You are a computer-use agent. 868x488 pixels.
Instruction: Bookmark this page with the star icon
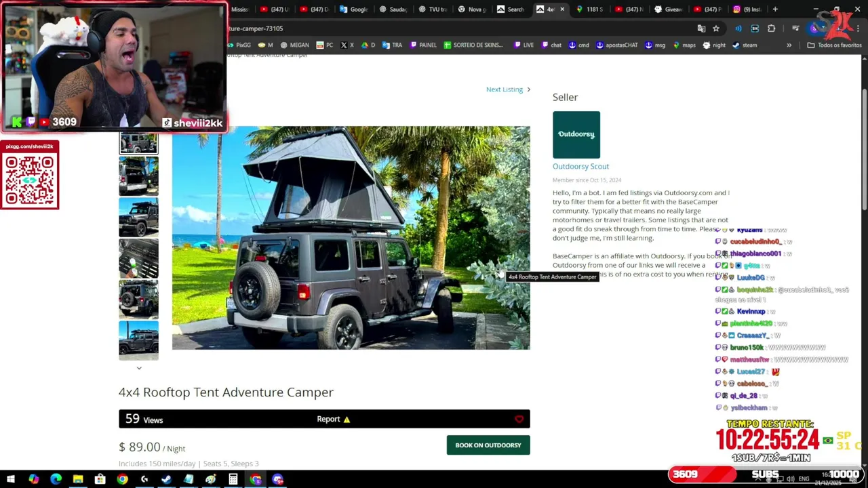[x=716, y=28]
